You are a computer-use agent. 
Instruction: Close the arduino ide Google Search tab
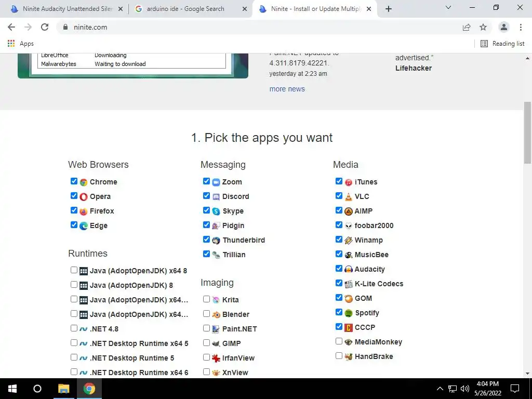pyautogui.click(x=244, y=9)
